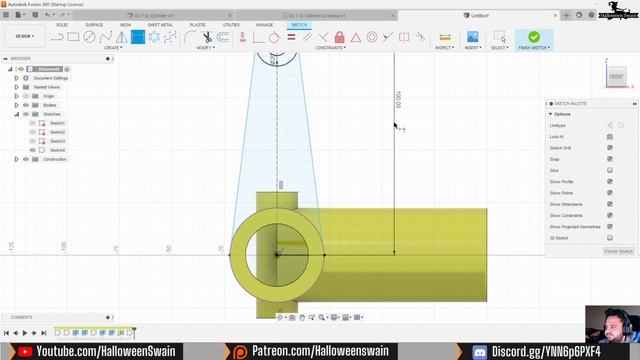This screenshot has width=640, height=360.
Task: Apply the Equal constraint
Action: pos(291,37)
